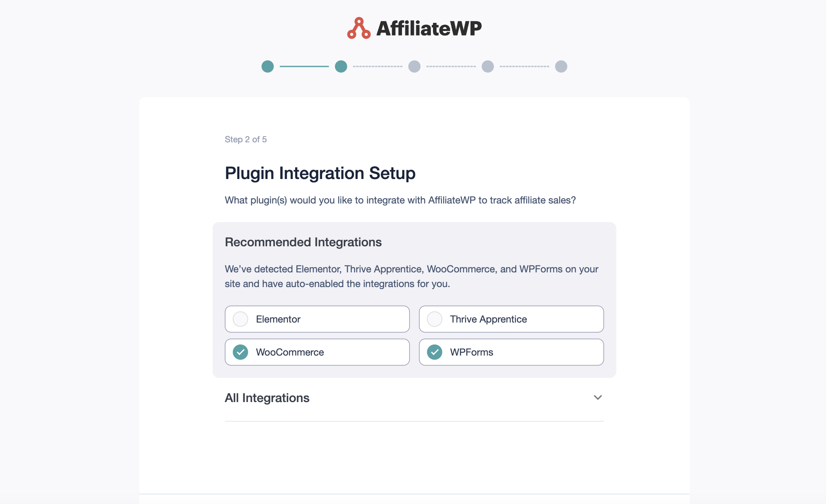
Task: Uncheck the WPForms integration
Action: 435,352
